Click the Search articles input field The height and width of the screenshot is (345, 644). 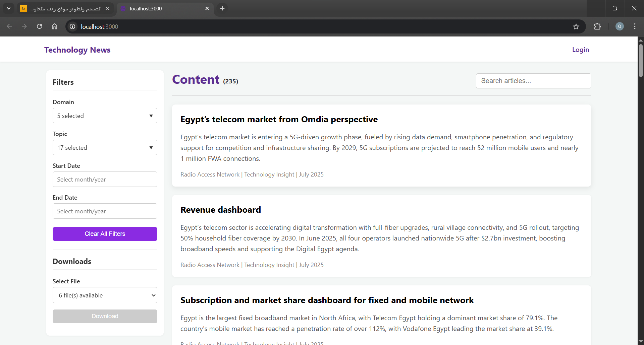pyautogui.click(x=533, y=81)
